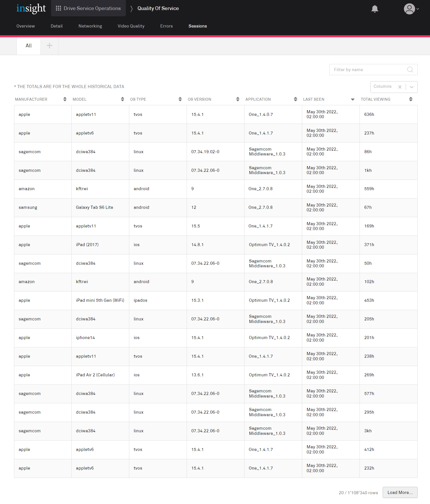Expand the Columns dropdown chevron

(x=412, y=87)
